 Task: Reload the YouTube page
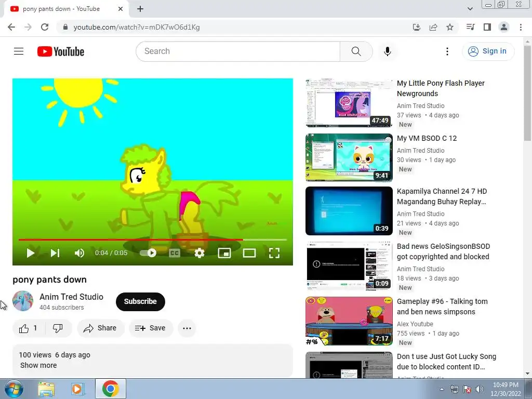click(x=45, y=27)
